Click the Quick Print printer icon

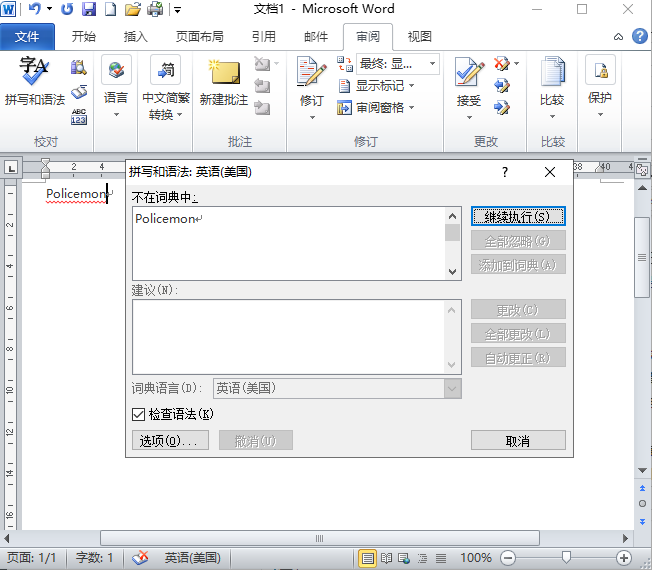(155, 9)
